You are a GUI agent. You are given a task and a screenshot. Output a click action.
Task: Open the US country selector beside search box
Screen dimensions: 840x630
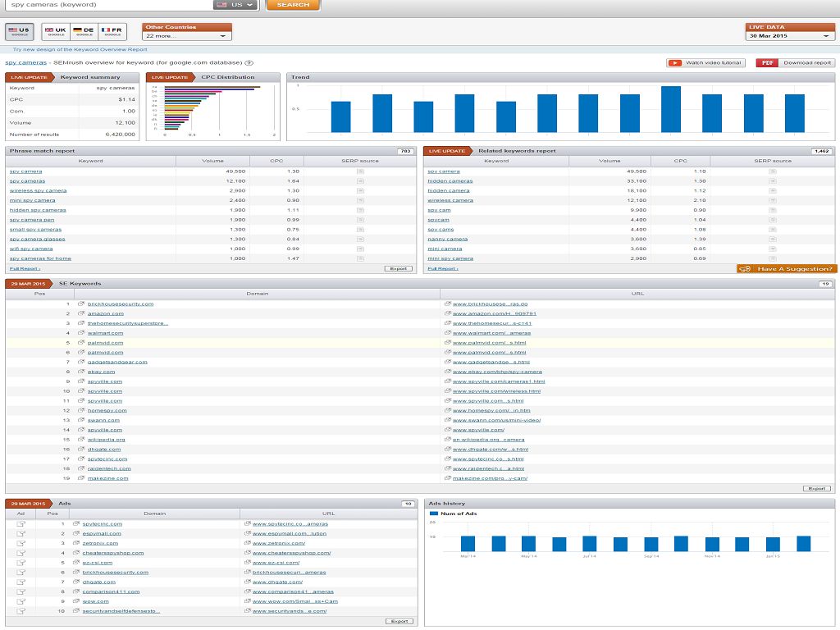click(x=235, y=5)
